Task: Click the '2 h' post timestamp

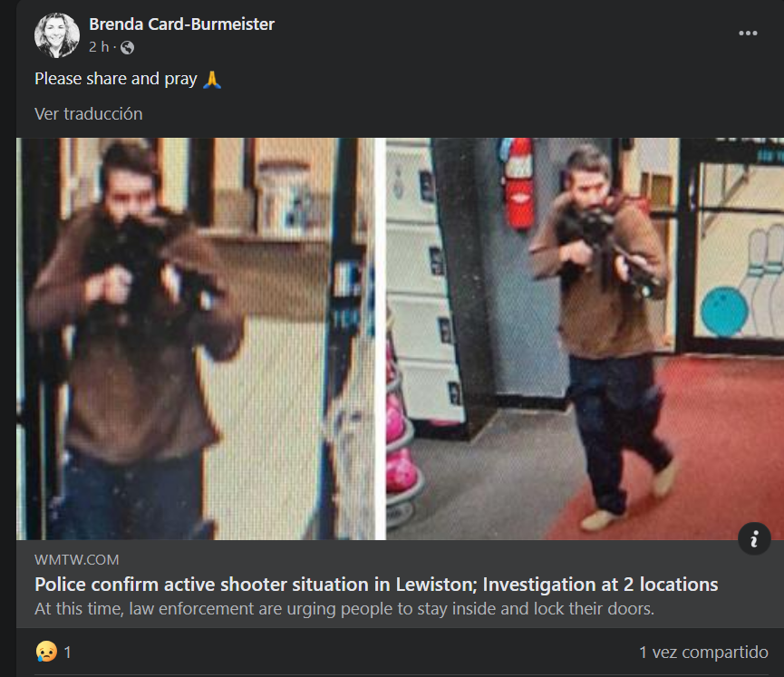Action: point(99,47)
